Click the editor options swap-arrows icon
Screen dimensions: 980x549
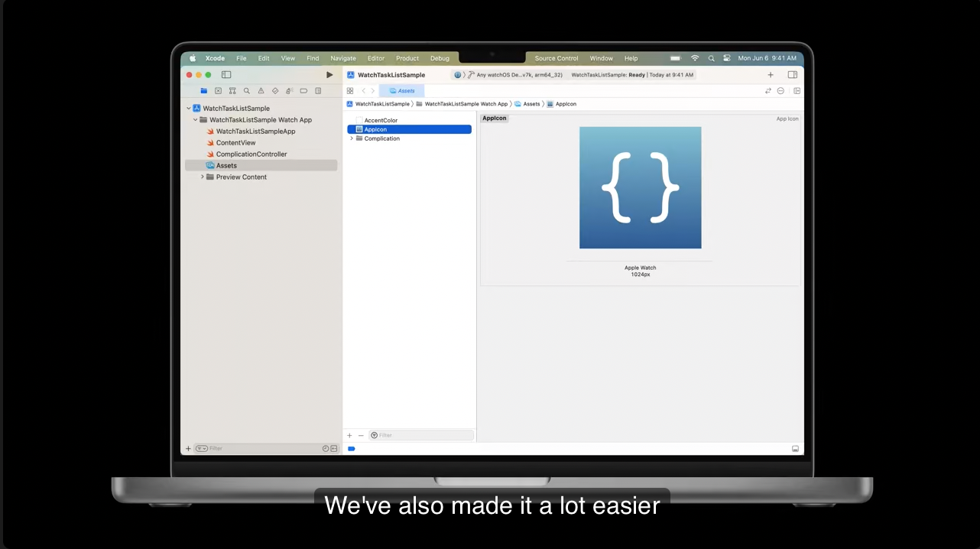click(768, 91)
